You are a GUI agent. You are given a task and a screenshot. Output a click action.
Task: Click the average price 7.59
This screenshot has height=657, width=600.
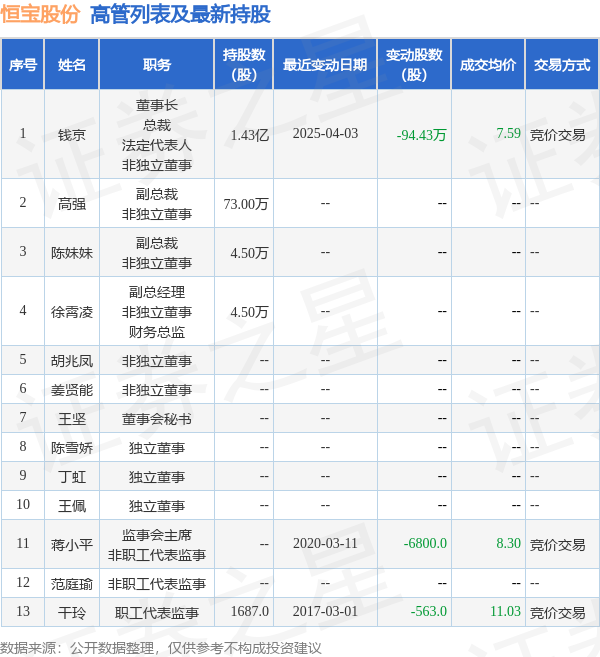[x=509, y=134]
